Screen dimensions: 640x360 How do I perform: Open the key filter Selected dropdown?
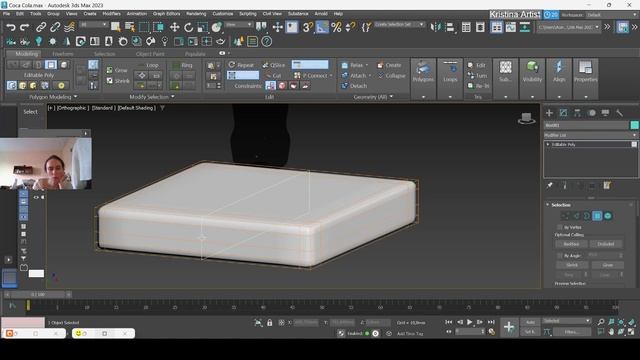coord(566,321)
